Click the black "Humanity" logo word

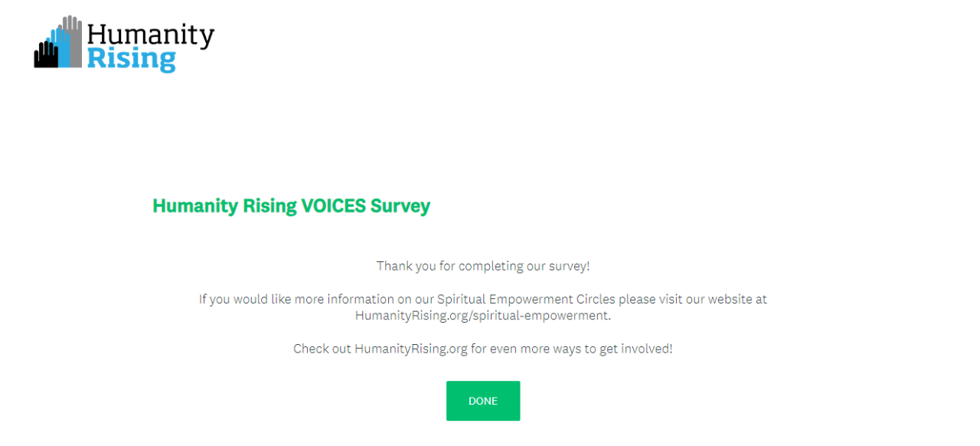coord(151,34)
